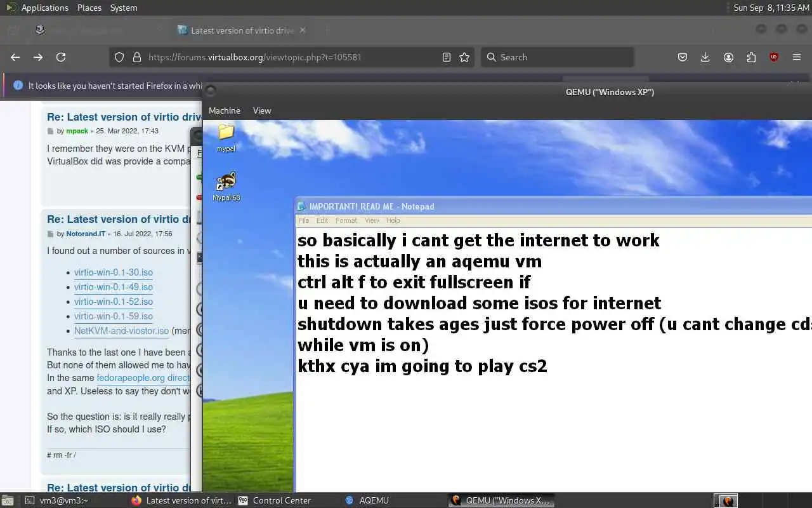Open virtio-win-0.1-52.iso link

[x=114, y=302]
